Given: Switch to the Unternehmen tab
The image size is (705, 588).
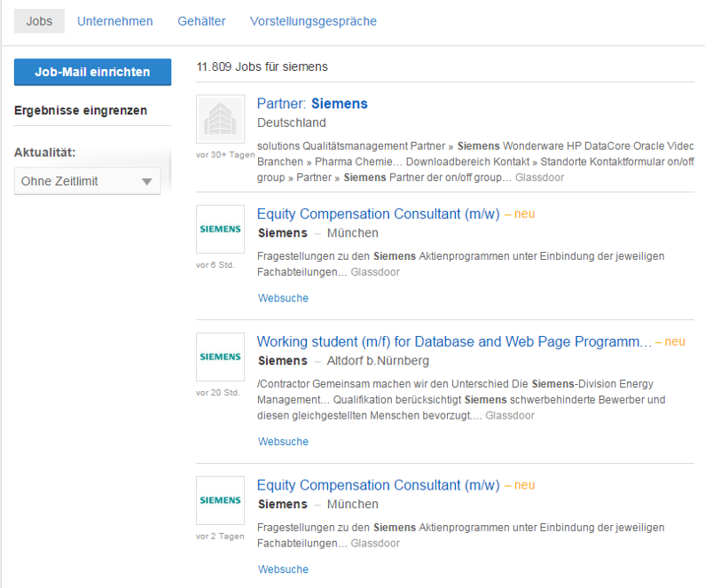Looking at the screenshot, I should [x=114, y=21].
